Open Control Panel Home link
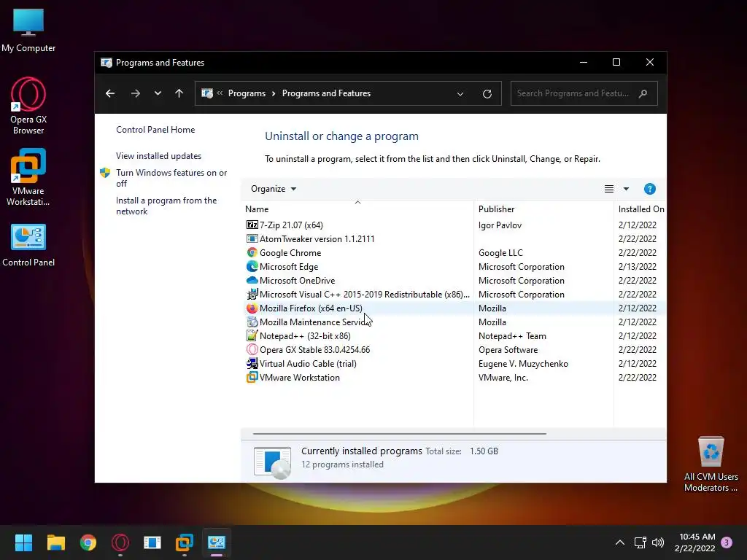Screen dimensions: 747x560 point(155,130)
